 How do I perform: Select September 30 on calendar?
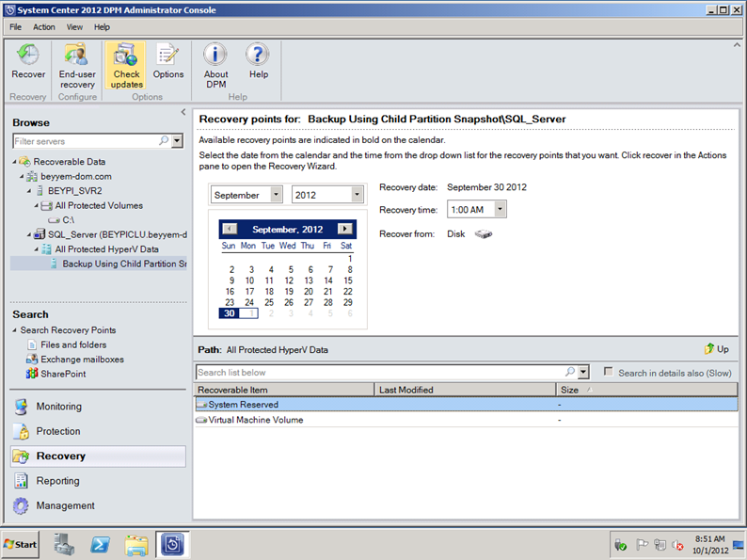click(x=230, y=313)
